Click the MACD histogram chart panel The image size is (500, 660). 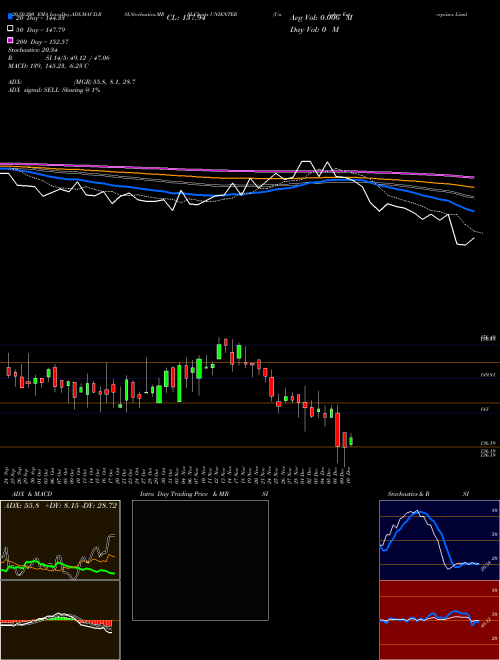[x=60, y=620]
